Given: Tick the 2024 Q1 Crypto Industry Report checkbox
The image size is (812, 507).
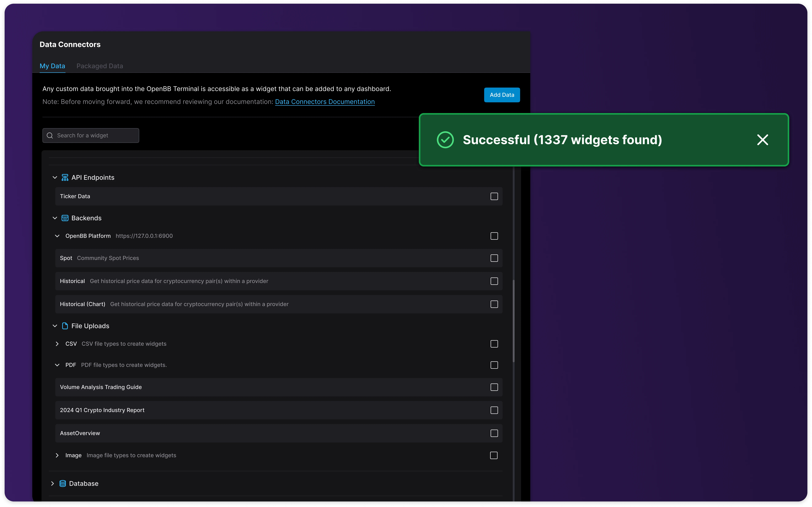Looking at the screenshot, I should (x=494, y=410).
